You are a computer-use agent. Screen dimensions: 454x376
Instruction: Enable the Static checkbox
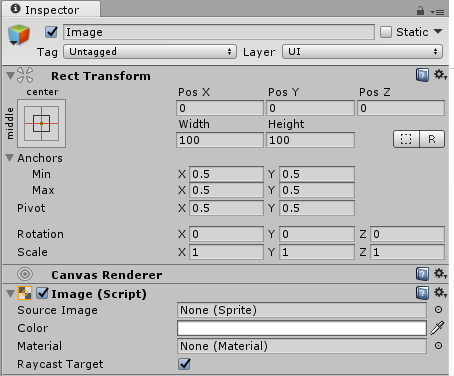coord(386,32)
